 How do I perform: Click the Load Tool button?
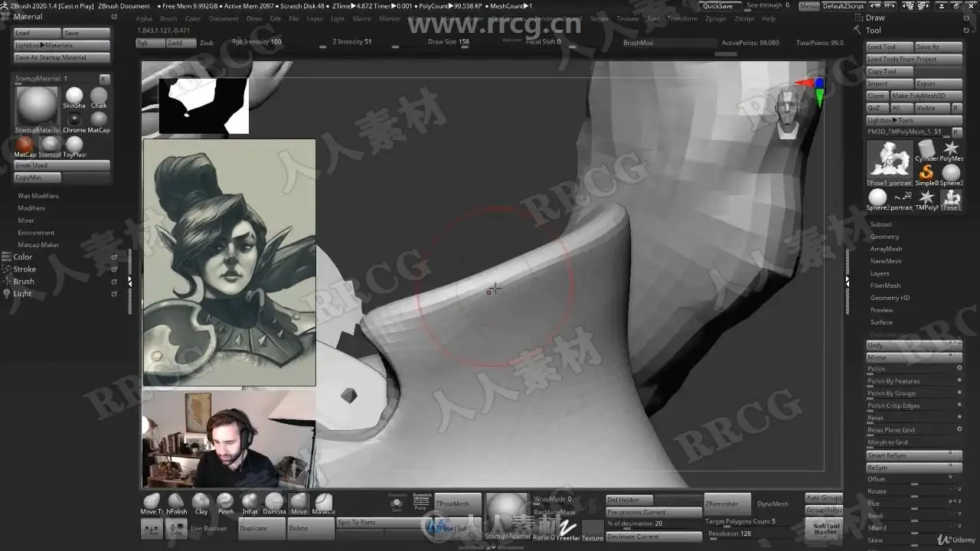coord(890,47)
